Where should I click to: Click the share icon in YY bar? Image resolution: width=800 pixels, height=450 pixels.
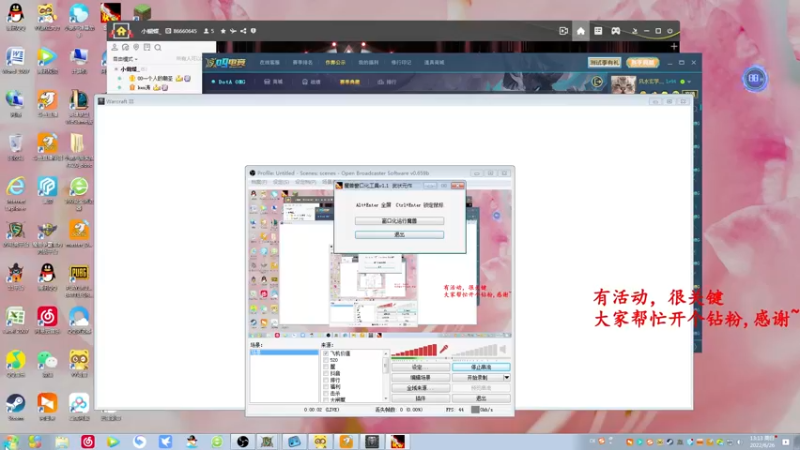[x=243, y=31]
